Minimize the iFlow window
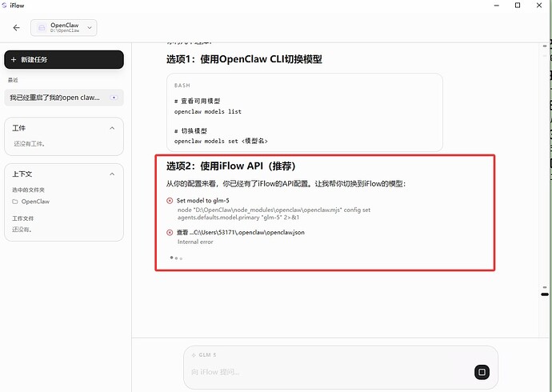The image size is (552, 392). click(x=496, y=6)
